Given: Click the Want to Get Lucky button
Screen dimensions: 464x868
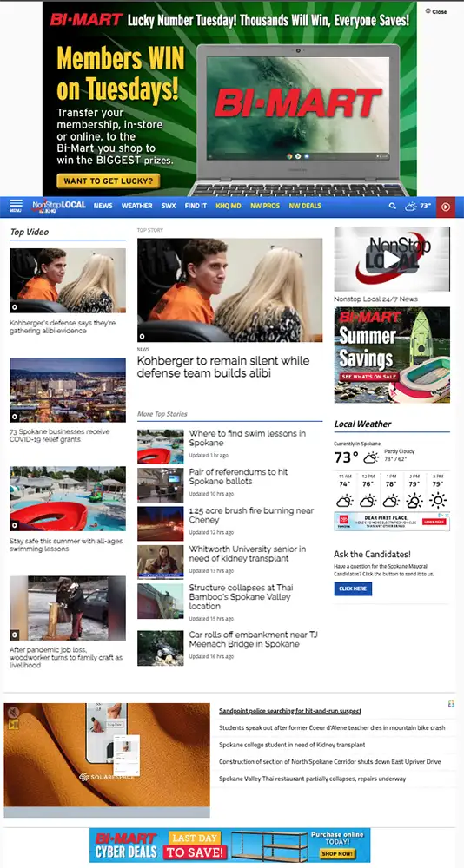Looking at the screenshot, I should pyautogui.click(x=108, y=181).
